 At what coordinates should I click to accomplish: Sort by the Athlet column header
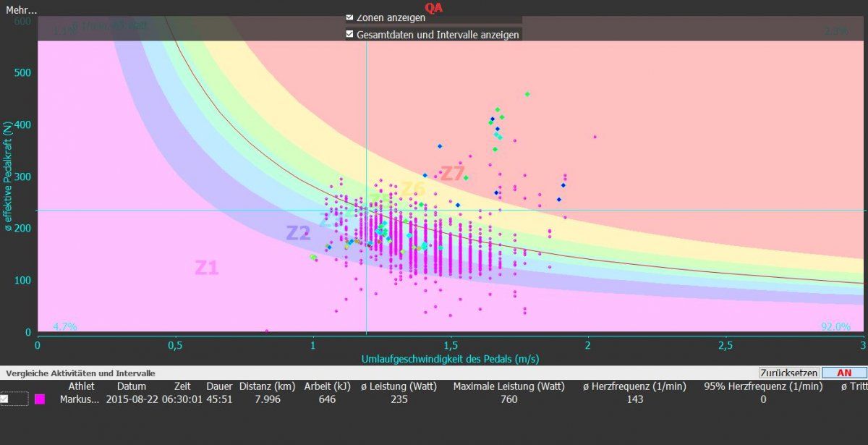point(81,386)
